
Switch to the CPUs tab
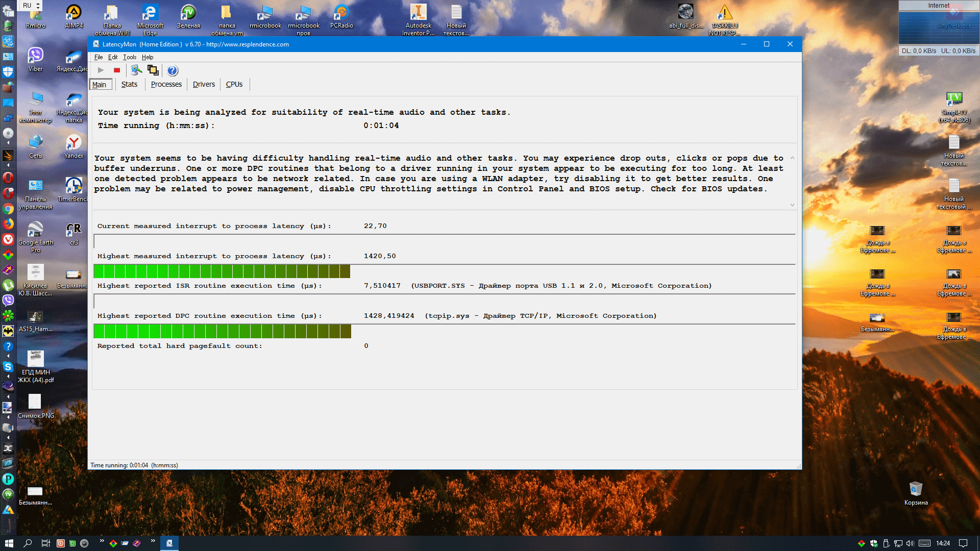coord(234,85)
